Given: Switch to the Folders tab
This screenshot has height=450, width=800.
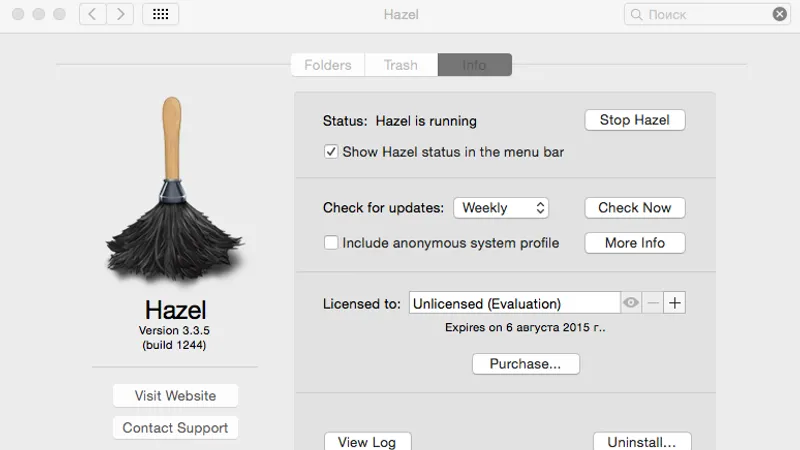Looking at the screenshot, I should [x=328, y=65].
